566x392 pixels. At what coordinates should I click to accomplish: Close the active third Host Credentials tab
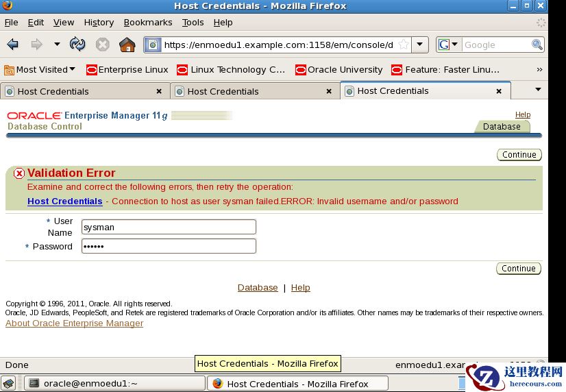click(x=499, y=91)
